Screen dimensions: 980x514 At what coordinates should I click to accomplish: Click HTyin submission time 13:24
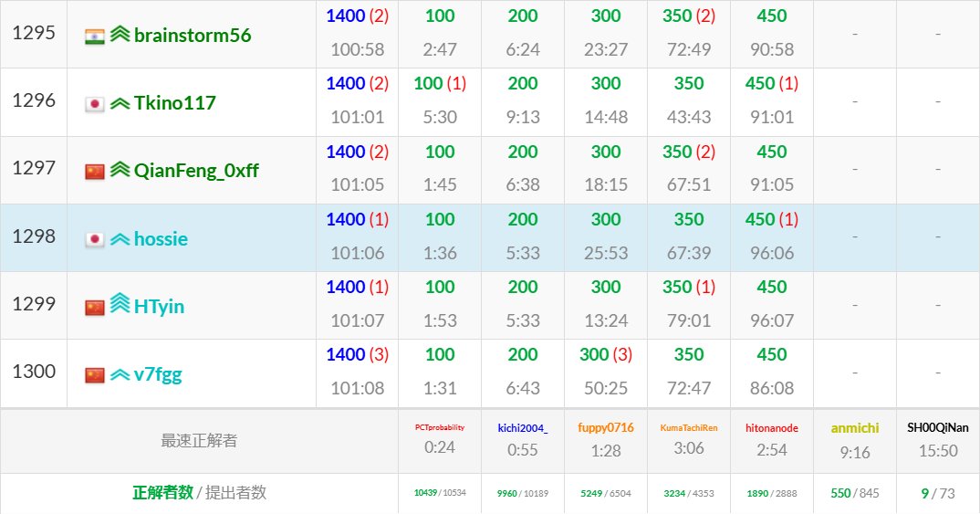606,320
